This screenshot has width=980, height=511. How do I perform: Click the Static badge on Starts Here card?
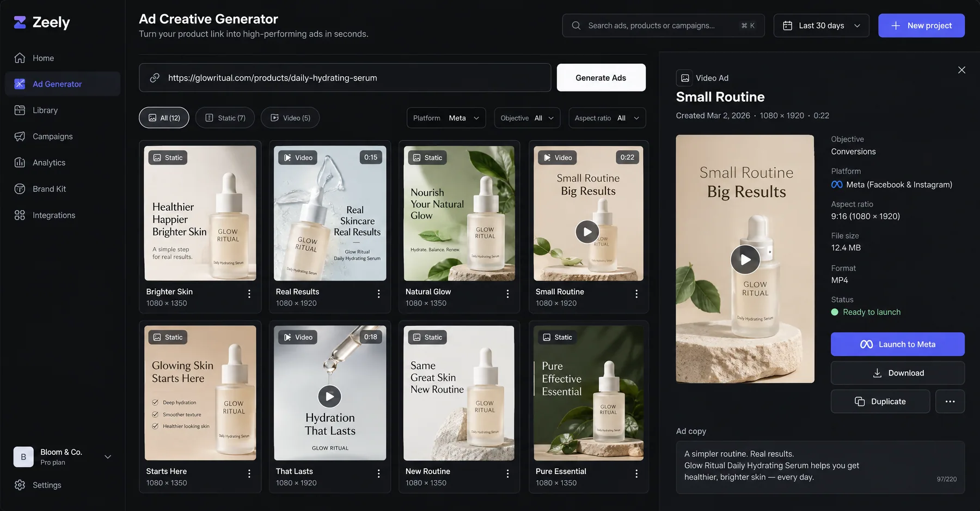point(168,337)
